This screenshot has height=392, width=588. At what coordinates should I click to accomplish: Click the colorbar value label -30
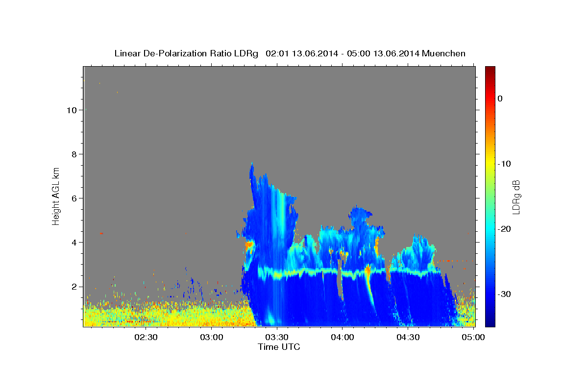click(505, 294)
